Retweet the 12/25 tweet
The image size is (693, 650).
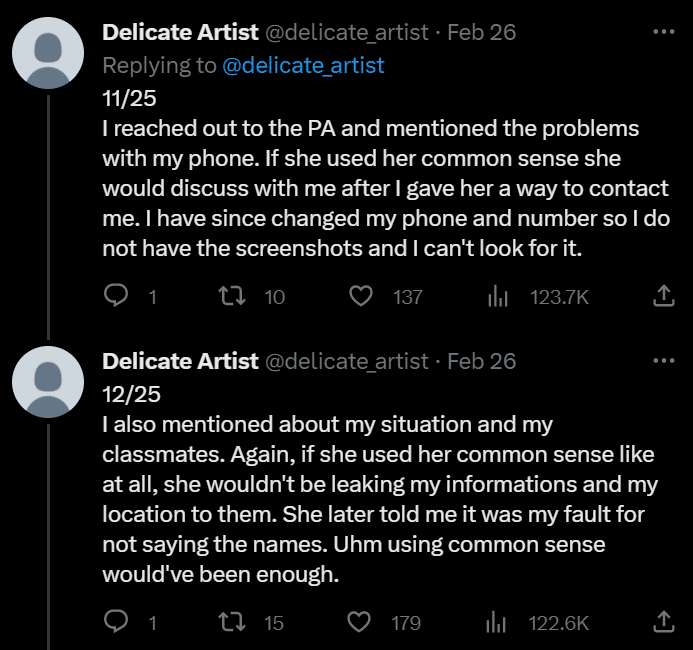(x=232, y=622)
